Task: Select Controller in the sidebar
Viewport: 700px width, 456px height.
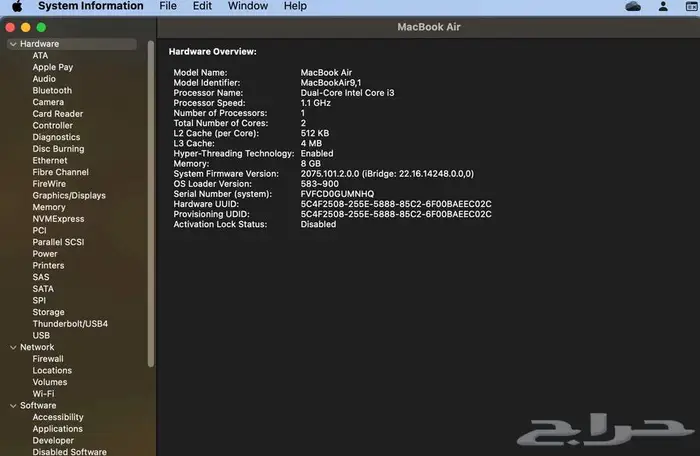Action: (x=52, y=126)
